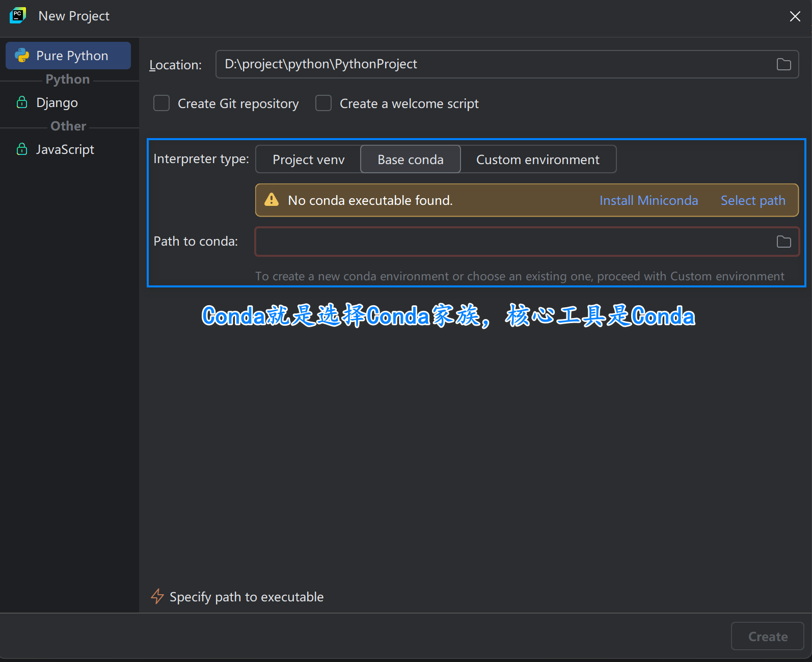Click the Path to conda label
812x662 pixels.
[196, 241]
